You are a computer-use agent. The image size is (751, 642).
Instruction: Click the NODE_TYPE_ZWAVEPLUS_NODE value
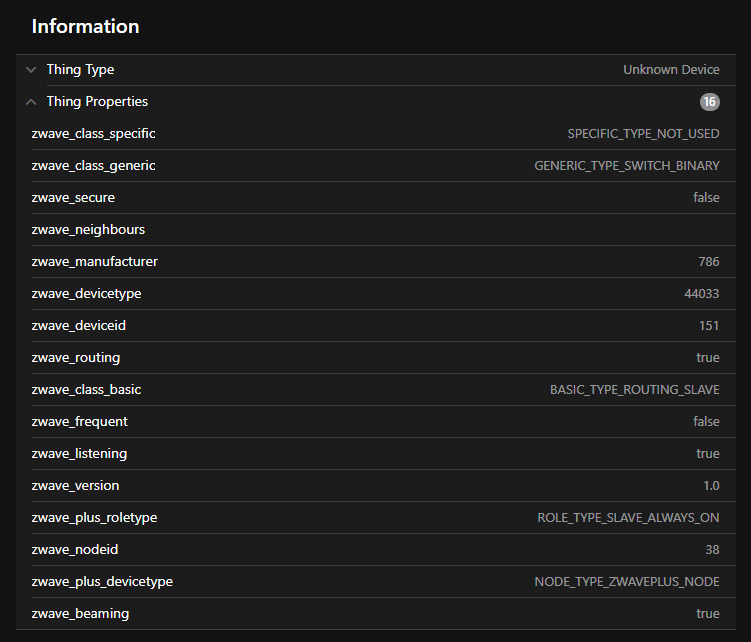coord(627,582)
